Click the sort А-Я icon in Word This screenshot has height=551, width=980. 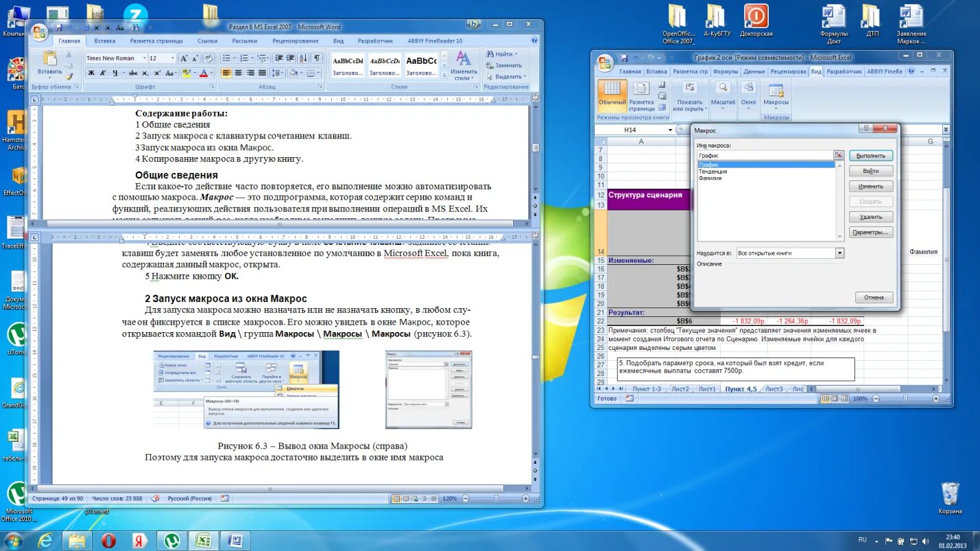click(303, 58)
